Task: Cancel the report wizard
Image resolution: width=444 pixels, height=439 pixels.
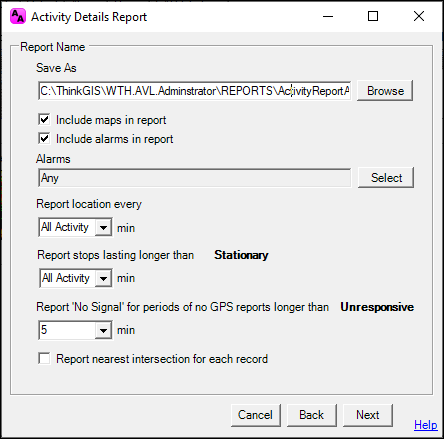Action: 256,415
